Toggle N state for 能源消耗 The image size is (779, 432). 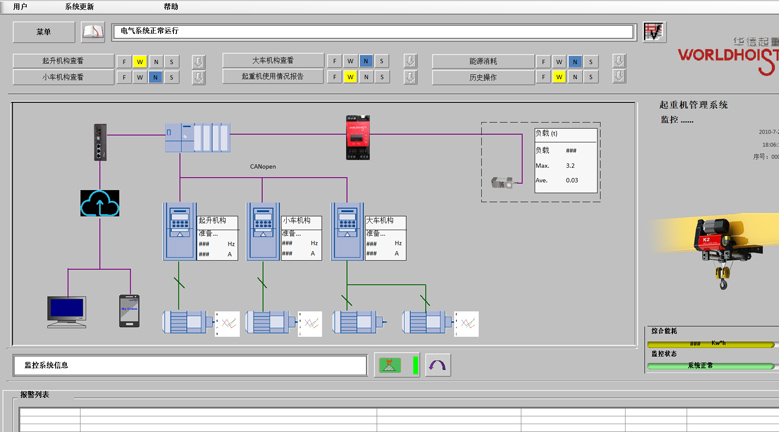574,62
